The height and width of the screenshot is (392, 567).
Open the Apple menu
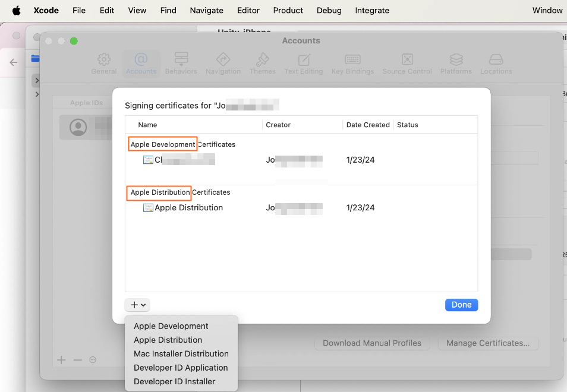[16, 11]
